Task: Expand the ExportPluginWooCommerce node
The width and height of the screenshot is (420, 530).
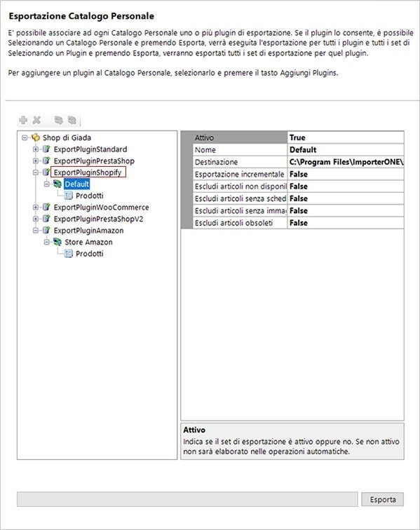Action: (x=36, y=208)
